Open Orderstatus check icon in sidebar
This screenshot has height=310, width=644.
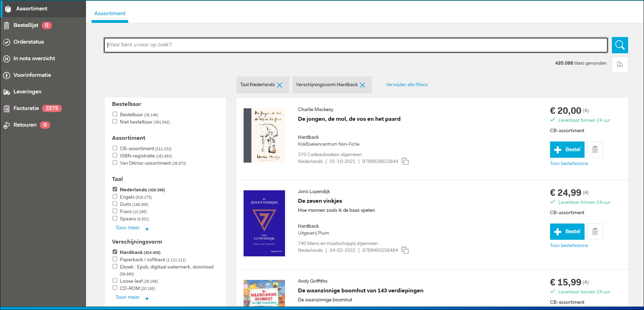point(7,42)
